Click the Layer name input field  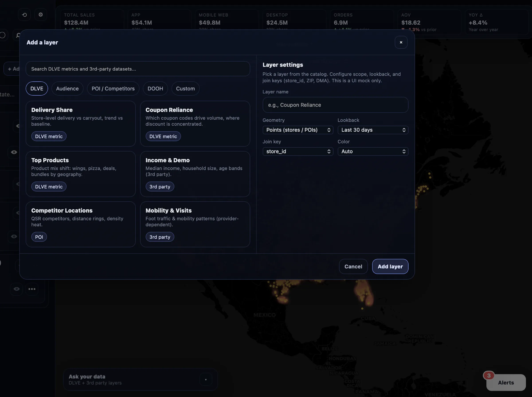coord(335,105)
